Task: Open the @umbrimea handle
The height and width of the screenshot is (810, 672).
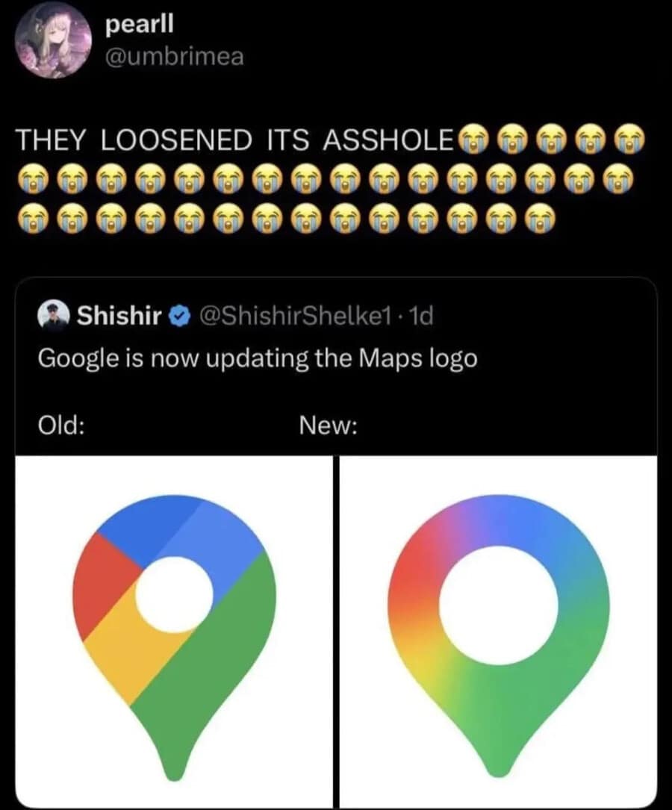Action: tap(175, 57)
